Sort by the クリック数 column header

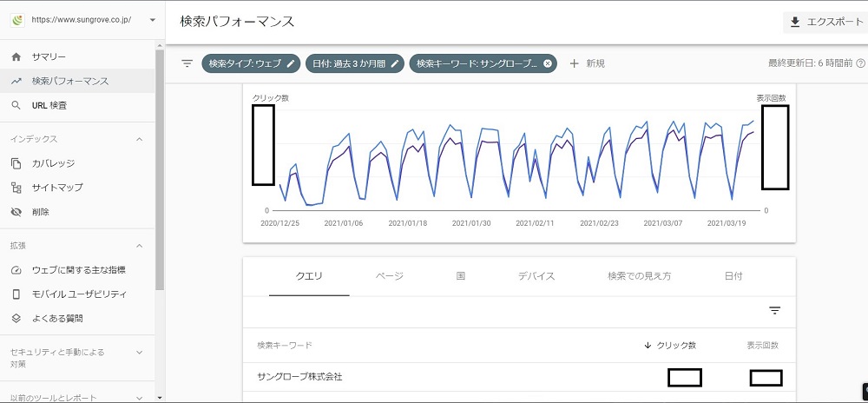676,346
